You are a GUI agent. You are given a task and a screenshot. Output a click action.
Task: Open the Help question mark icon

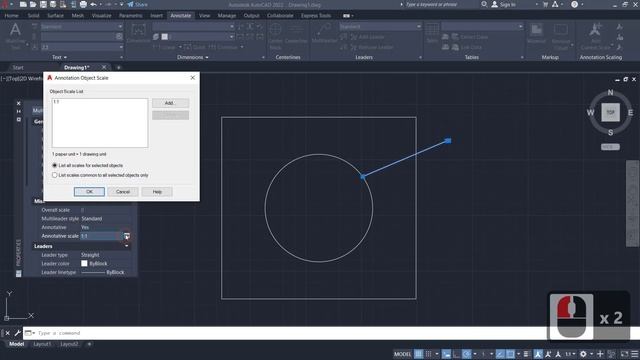tap(574, 4)
